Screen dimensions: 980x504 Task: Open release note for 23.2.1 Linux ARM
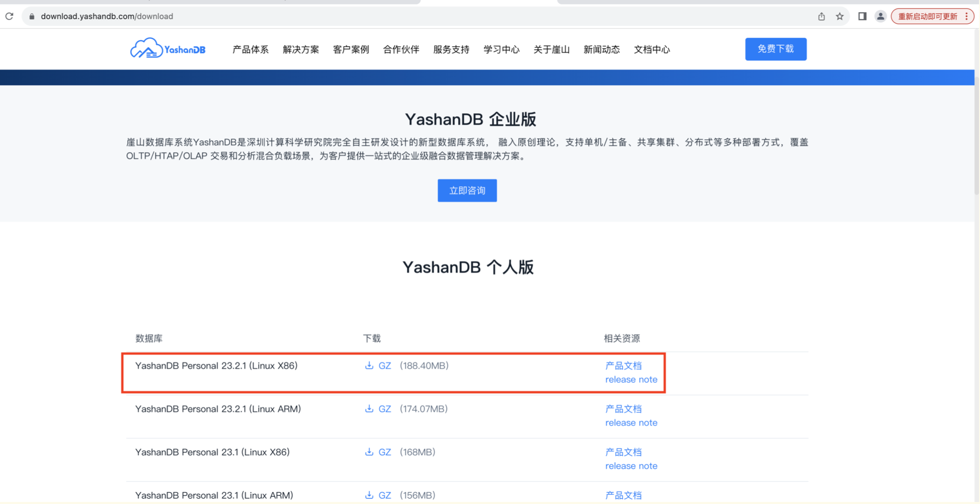click(631, 423)
